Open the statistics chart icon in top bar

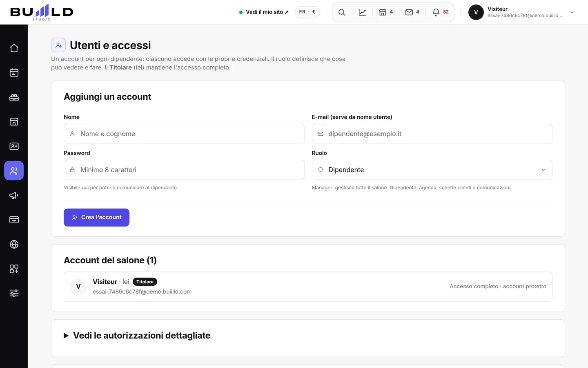tap(362, 12)
